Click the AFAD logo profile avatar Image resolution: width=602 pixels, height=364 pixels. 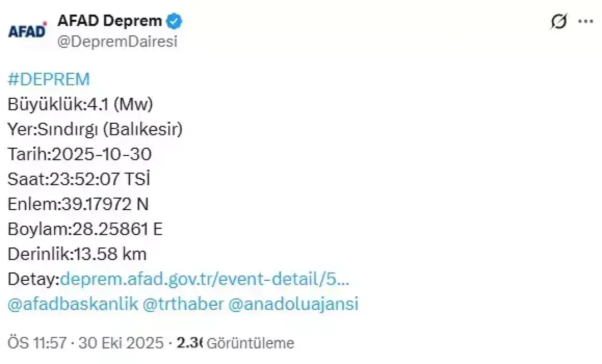click(x=28, y=31)
